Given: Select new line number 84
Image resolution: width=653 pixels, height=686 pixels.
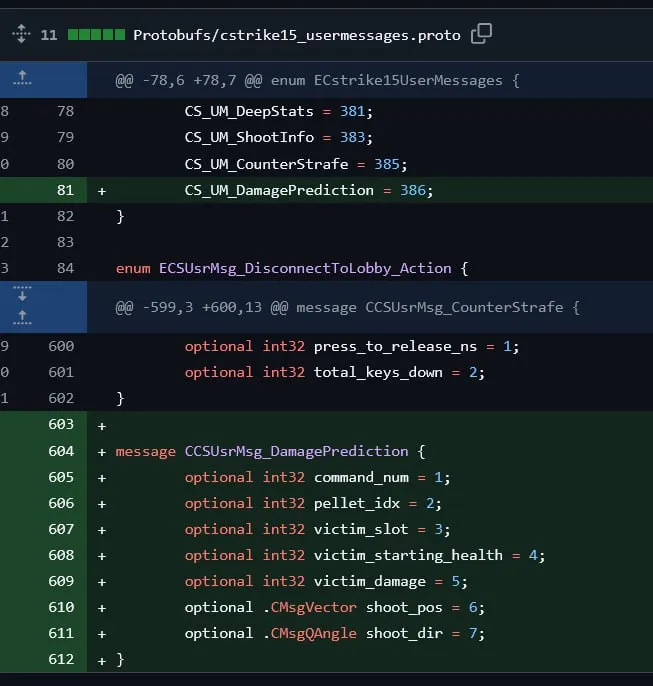Looking at the screenshot, I should [65, 268].
